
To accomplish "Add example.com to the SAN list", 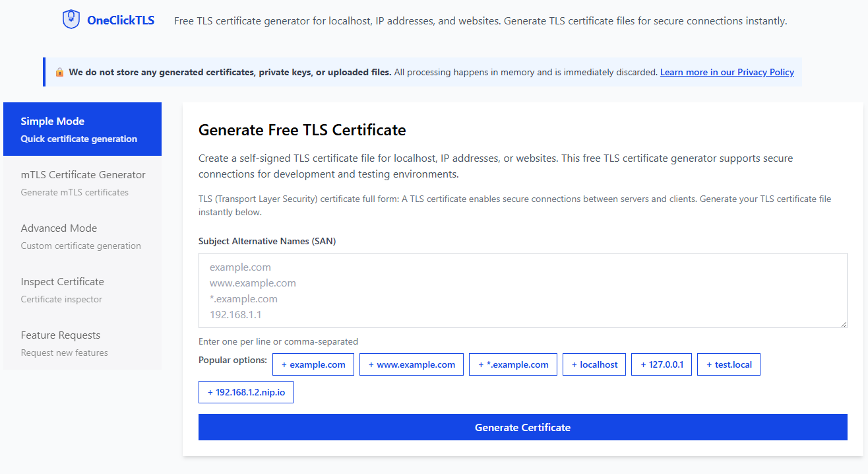I will 313,364.
